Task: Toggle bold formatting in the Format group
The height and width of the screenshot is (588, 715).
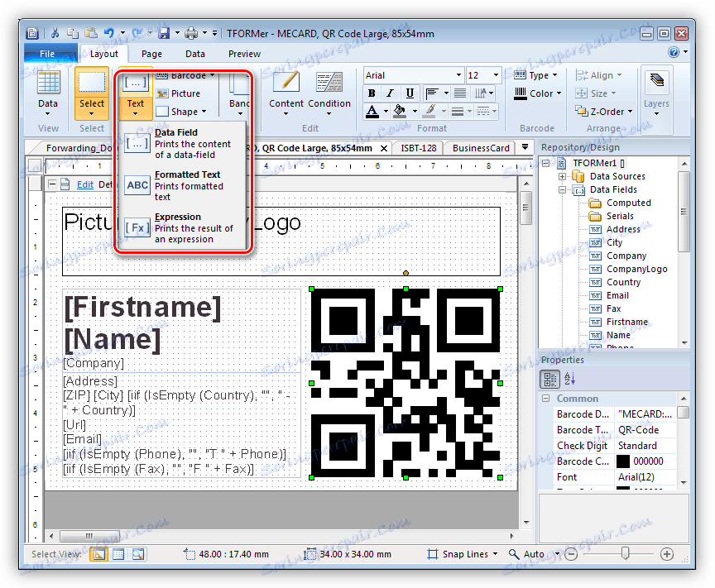Action: coord(372,93)
